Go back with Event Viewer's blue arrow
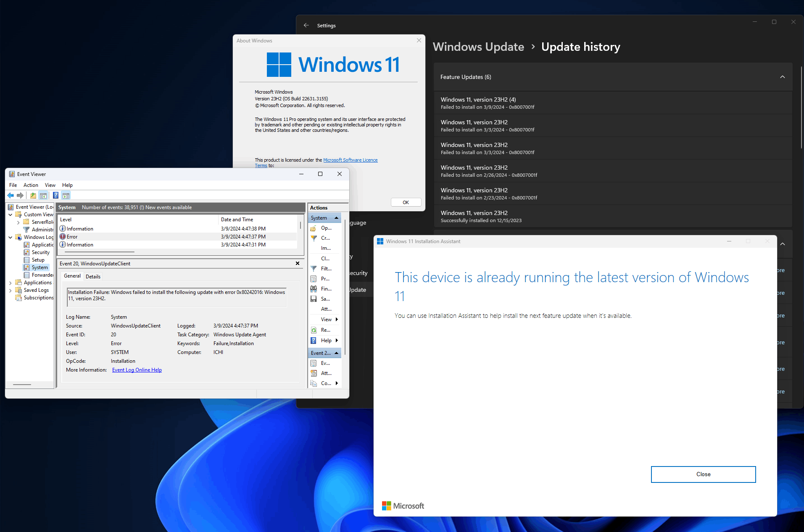This screenshot has width=804, height=532. pyautogui.click(x=11, y=195)
